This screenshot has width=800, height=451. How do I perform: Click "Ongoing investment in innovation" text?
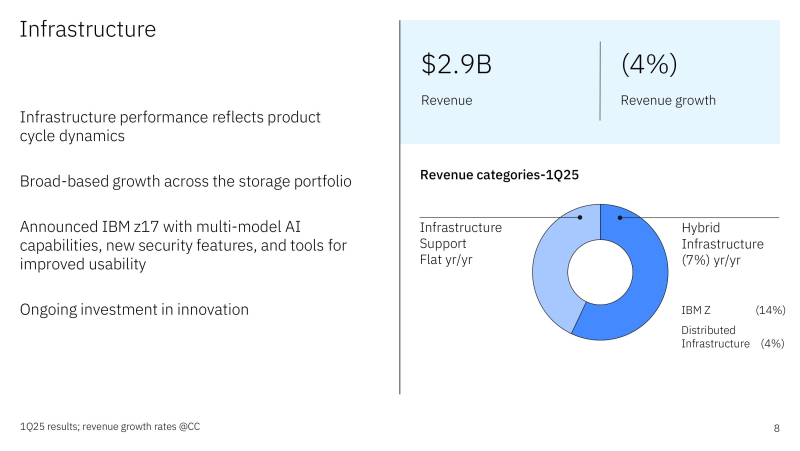134,310
